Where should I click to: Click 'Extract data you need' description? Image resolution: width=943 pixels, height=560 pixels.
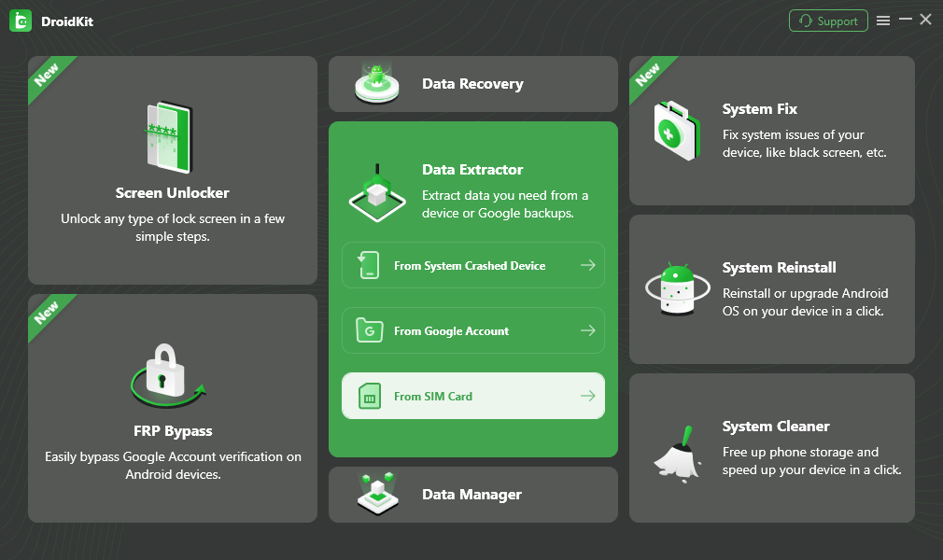[x=505, y=204]
